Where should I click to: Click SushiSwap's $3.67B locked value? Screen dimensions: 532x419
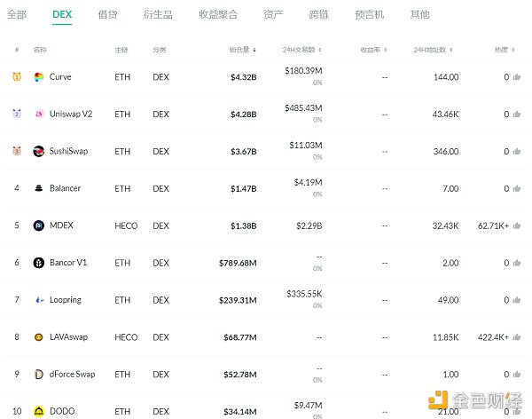244,152
